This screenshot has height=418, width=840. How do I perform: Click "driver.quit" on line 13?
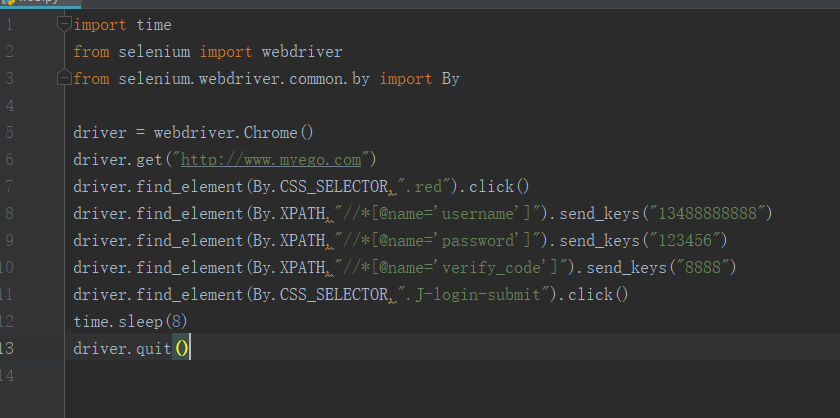(x=123, y=348)
